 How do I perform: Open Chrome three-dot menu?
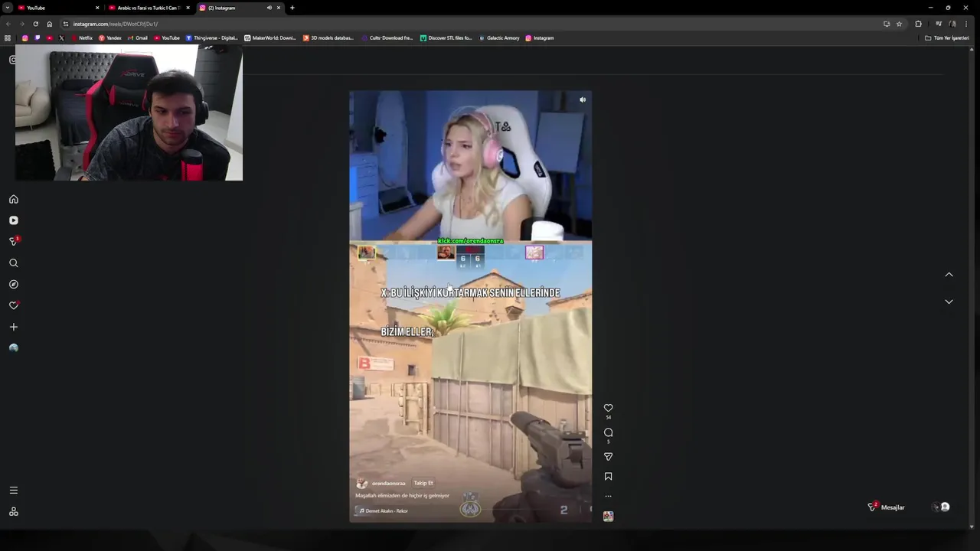[x=966, y=24]
